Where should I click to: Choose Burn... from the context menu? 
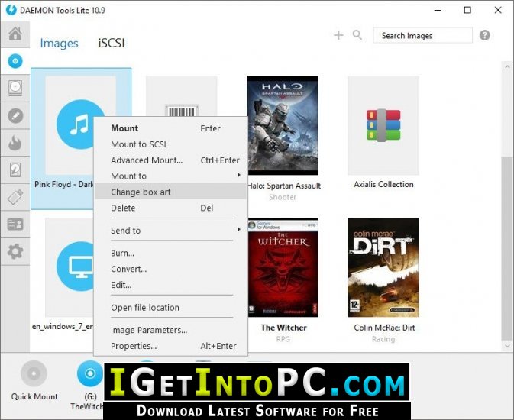[170, 253]
